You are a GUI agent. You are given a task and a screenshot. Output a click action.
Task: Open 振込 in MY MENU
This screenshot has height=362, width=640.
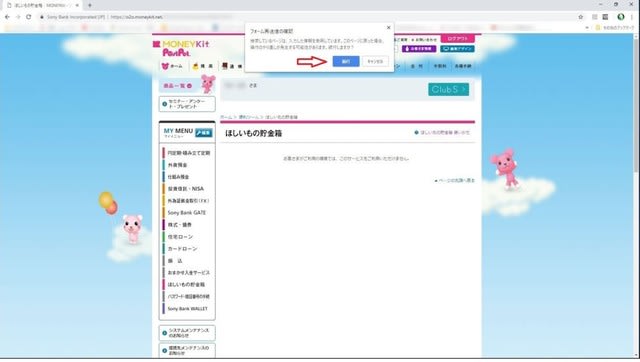pos(188,260)
